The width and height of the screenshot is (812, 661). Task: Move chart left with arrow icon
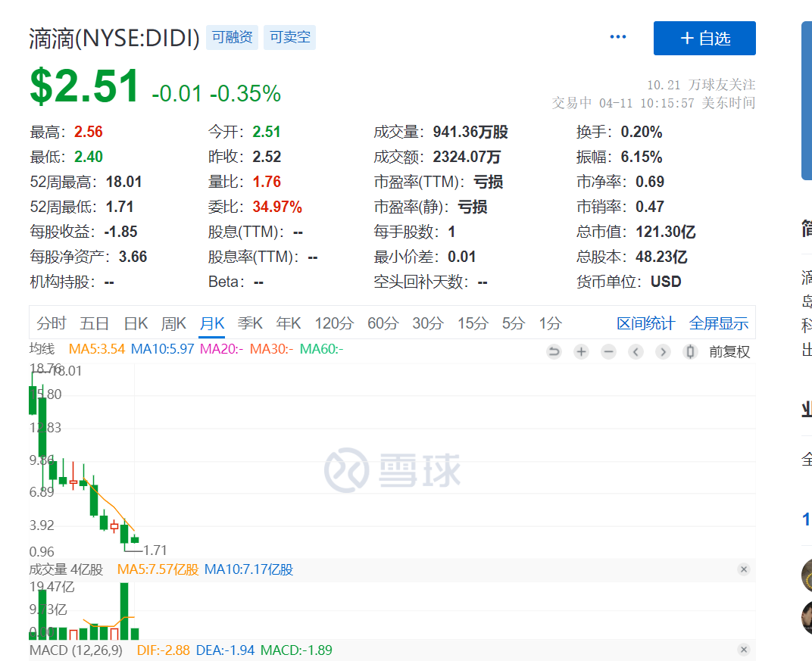636,352
